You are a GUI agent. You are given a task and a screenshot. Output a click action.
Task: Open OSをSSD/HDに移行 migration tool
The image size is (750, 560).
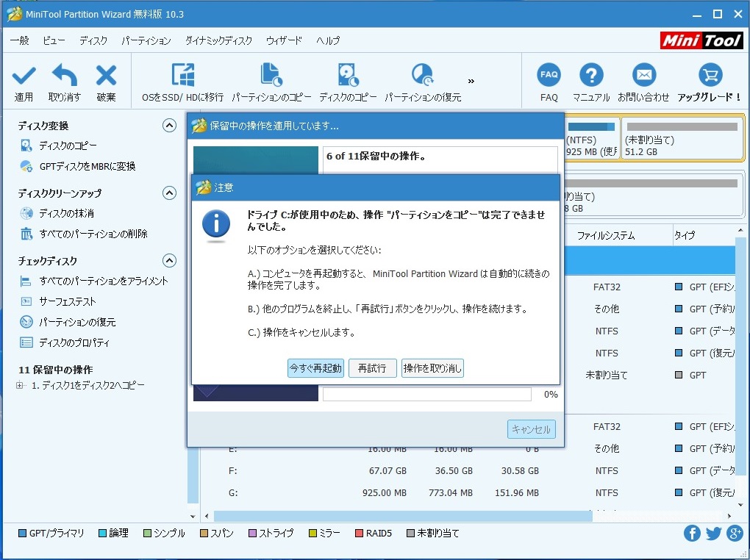pos(182,76)
